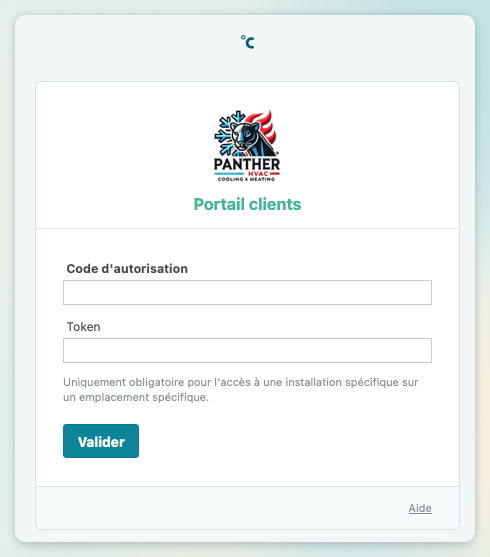Click the Token field label
The image size is (490, 557).
click(x=84, y=327)
